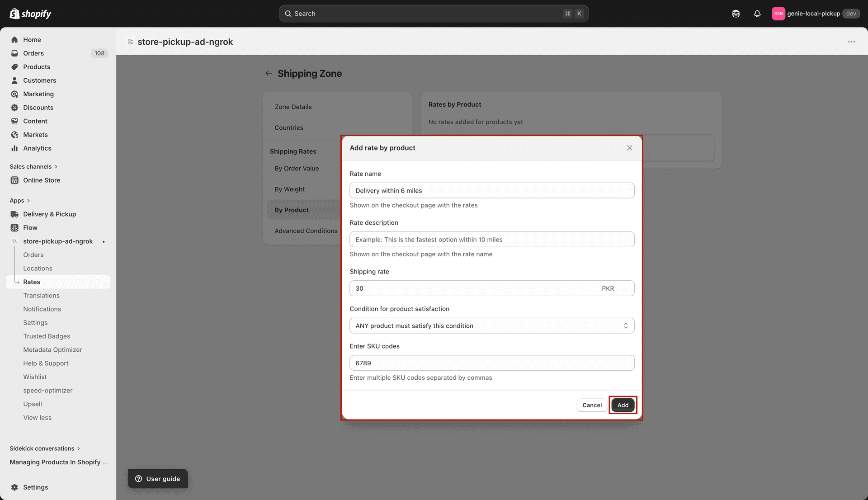Select Advanced Conditions option
868x500 pixels.
(x=306, y=231)
